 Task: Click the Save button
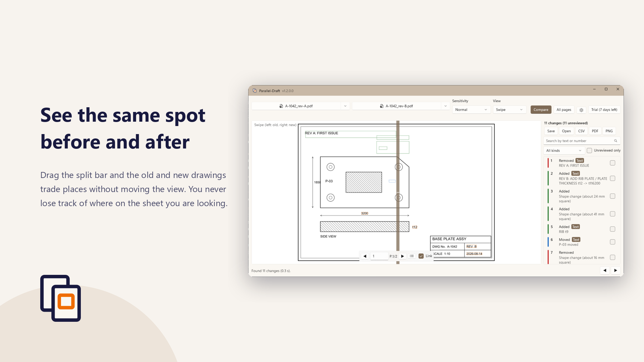551,131
